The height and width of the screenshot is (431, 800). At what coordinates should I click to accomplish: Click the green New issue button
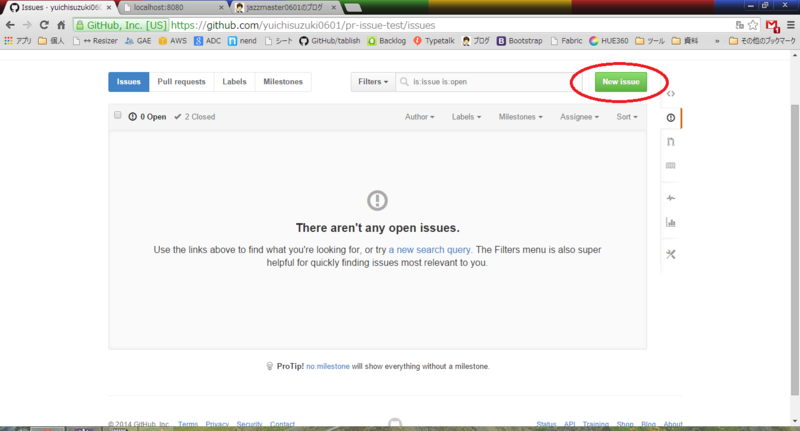click(x=620, y=82)
